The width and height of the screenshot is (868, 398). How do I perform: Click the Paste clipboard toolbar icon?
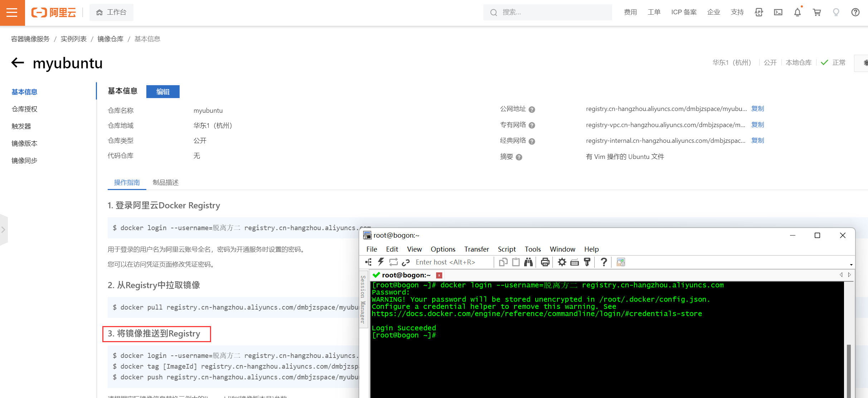pos(516,262)
